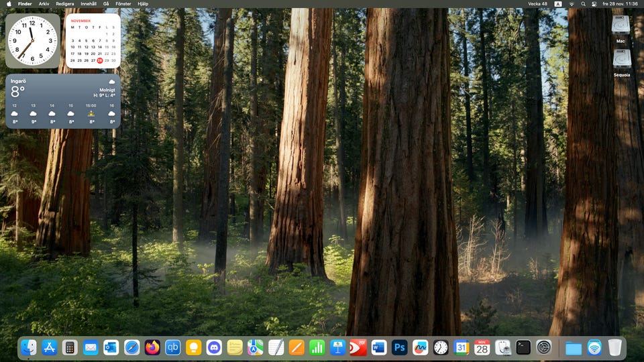Image resolution: width=644 pixels, height=362 pixels.
Task: Open the Arkiv menu
Action: [x=44, y=4]
